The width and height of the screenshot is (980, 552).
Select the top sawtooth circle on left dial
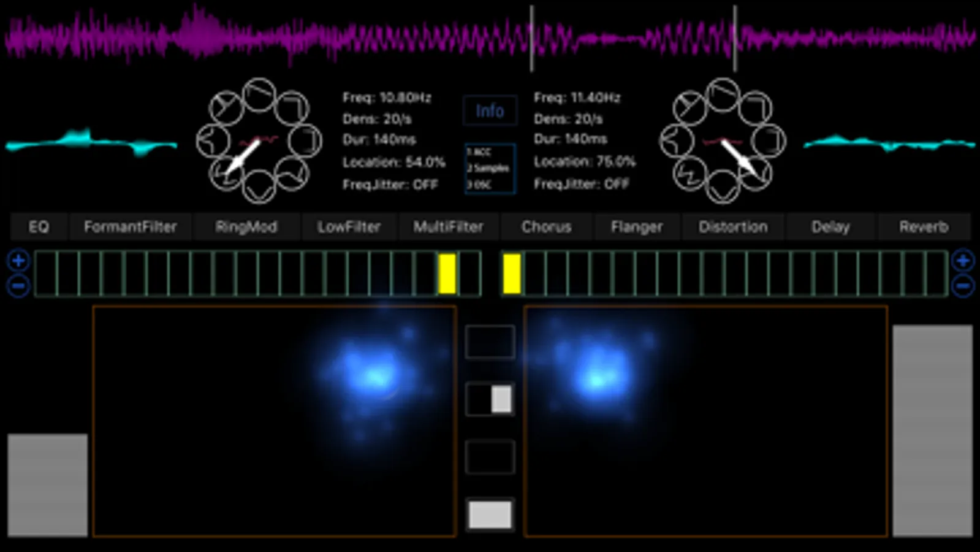pos(260,95)
